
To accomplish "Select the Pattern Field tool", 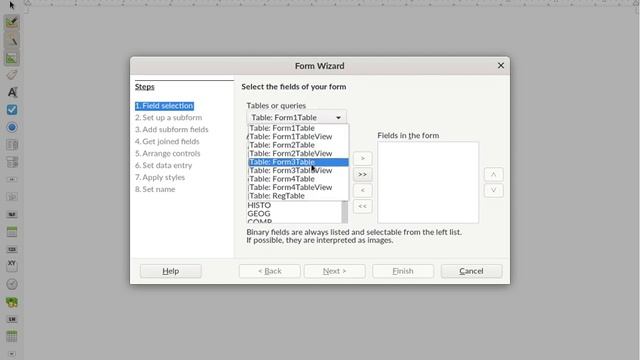I will [12, 319].
